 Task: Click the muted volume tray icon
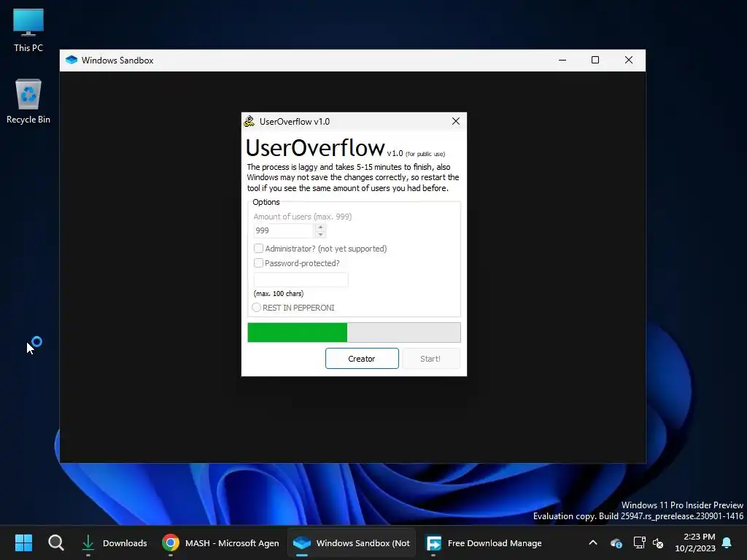(x=659, y=542)
